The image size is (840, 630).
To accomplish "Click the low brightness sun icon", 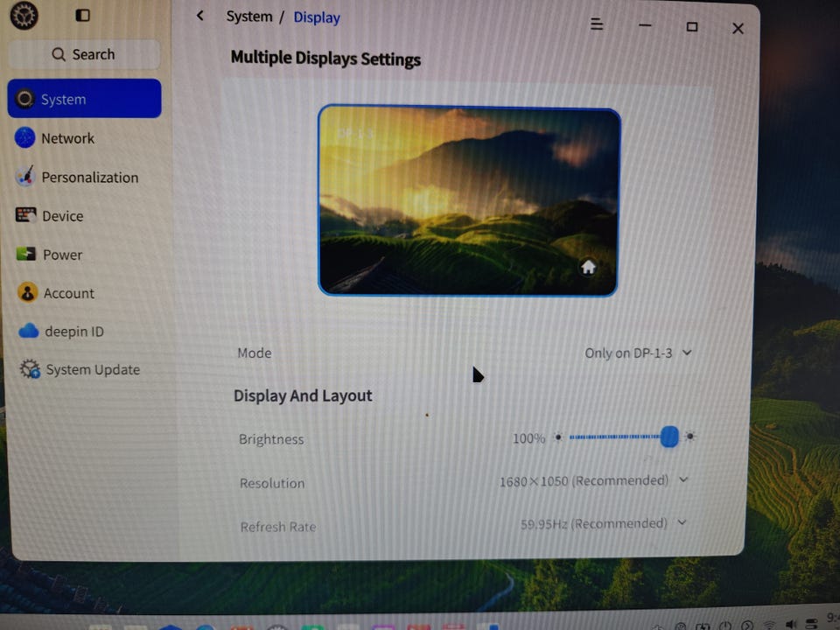I will point(557,437).
